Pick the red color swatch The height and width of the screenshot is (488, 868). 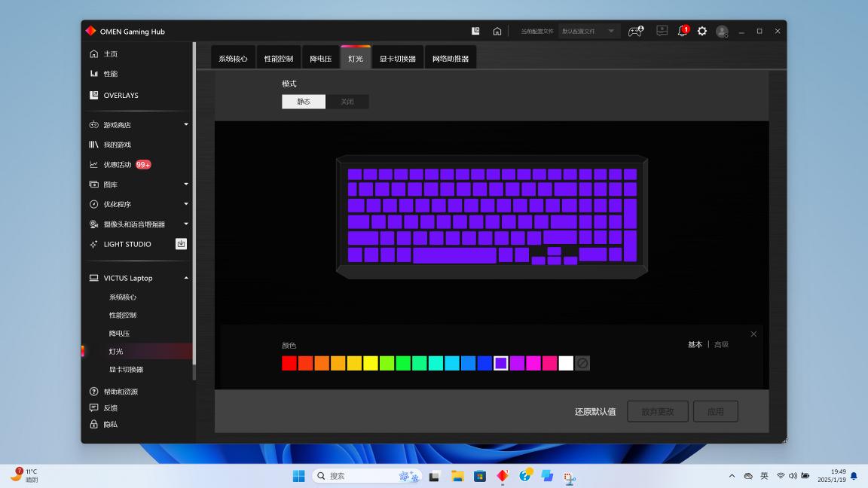tap(289, 363)
